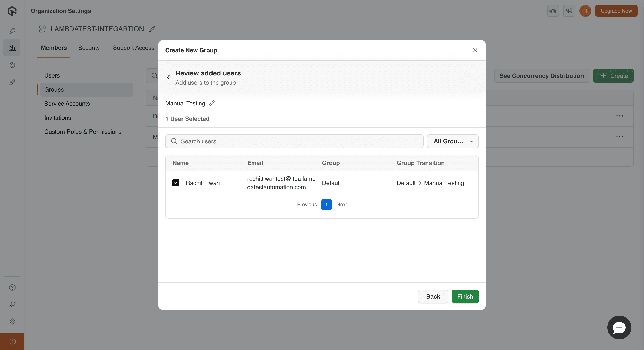Click the Upgrade Now button
The image size is (644, 350).
[616, 11]
